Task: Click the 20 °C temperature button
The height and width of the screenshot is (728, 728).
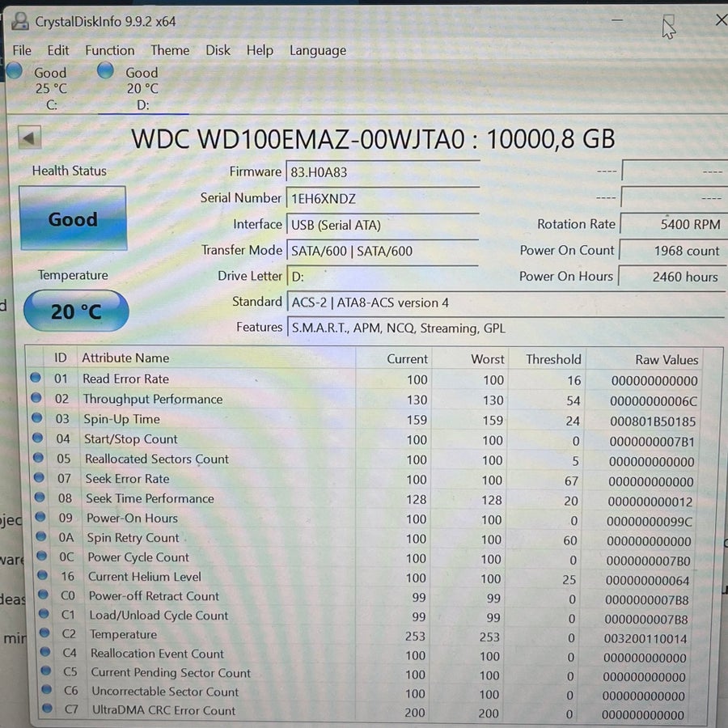Action: (x=76, y=311)
